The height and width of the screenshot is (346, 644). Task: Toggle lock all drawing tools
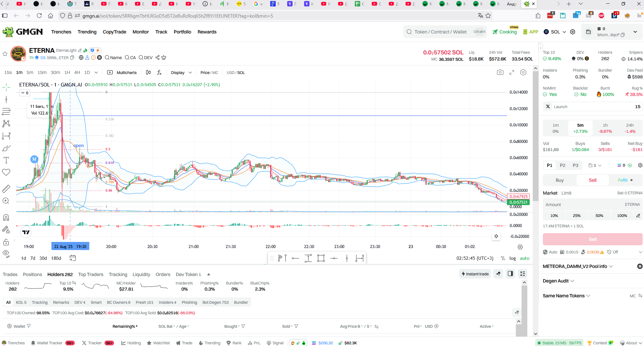6,242
